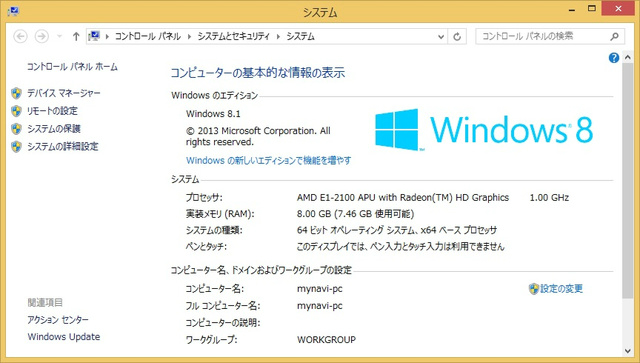The image size is (640, 363).
Task: Click the mynavi-pc value beside コンピューター名
Action: click(320, 289)
